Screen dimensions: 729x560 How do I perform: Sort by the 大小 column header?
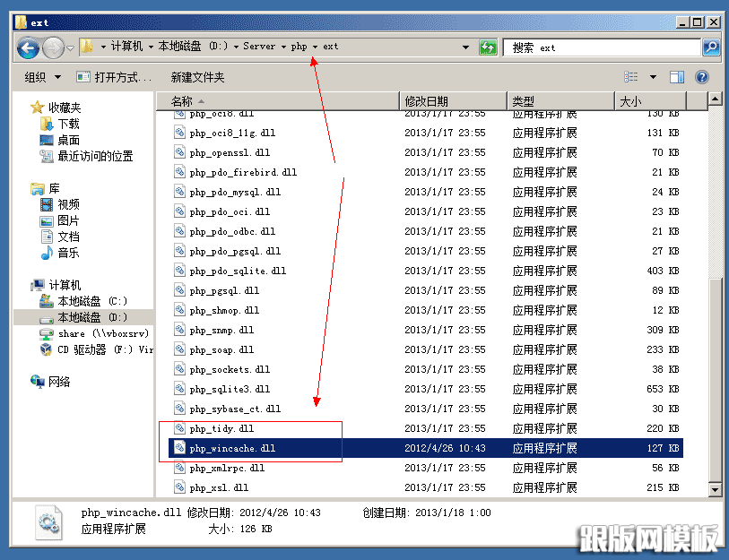(x=651, y=101)
